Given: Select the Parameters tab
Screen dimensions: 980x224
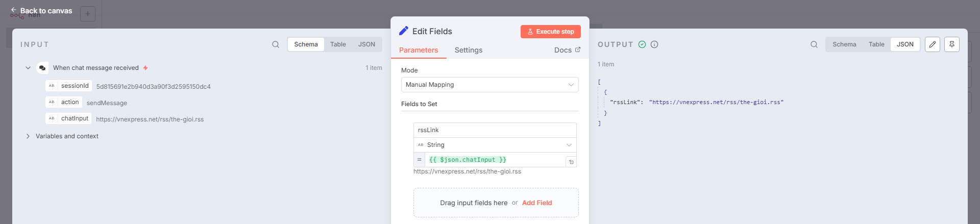Looking at the screenshot, I should click(x=419, y=50).
